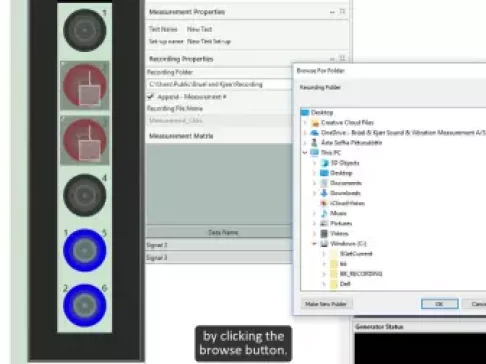Image resolution: width=486 pixels, height=364 pixels.
Task: Collapse the Recording Properties panel
Action: click(x=332, y=59)
